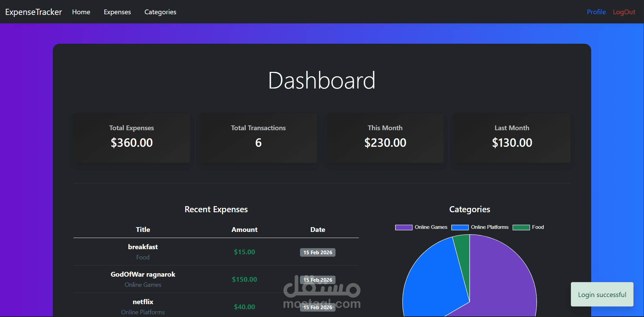This screenshot has height=317, width=644.
Task: Click the green Food legend marker
Action: tap(521, 227)
